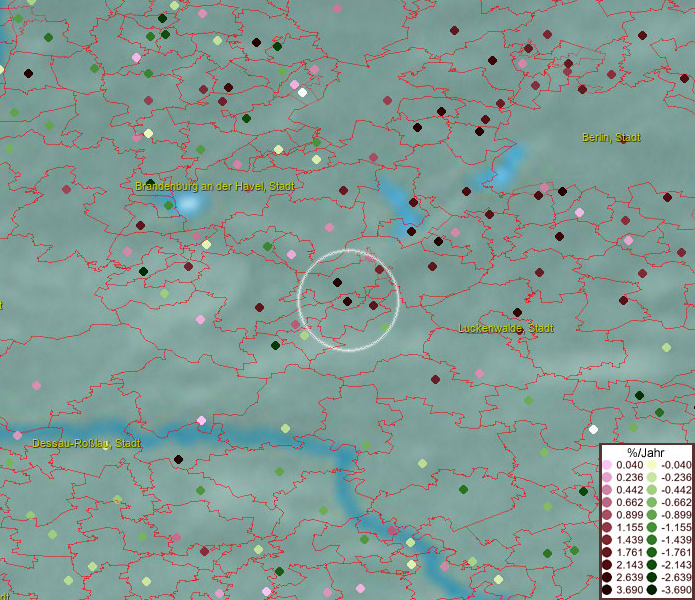Click the 1.761 dark red legend swatch
This screenshot has width=695, height=600.
click(x=607, y=552)
